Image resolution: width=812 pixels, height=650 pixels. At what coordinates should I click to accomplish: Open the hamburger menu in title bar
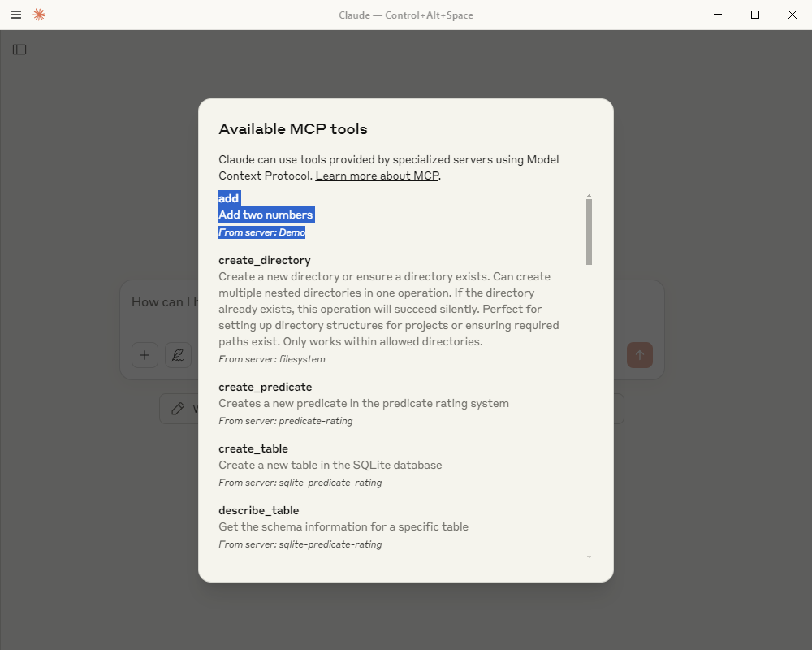coord(16,15)
